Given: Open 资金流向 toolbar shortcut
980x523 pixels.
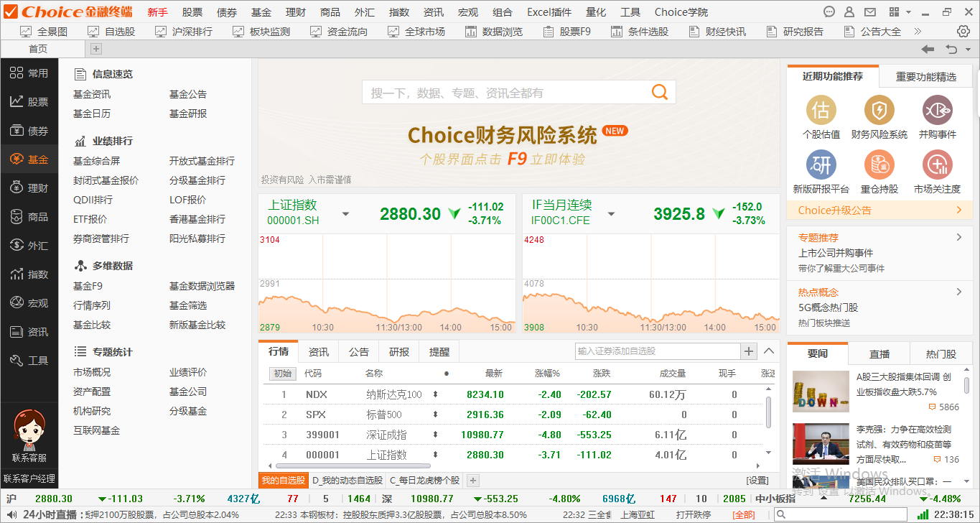Looking at the screenshot, I should tap(338, 32).
